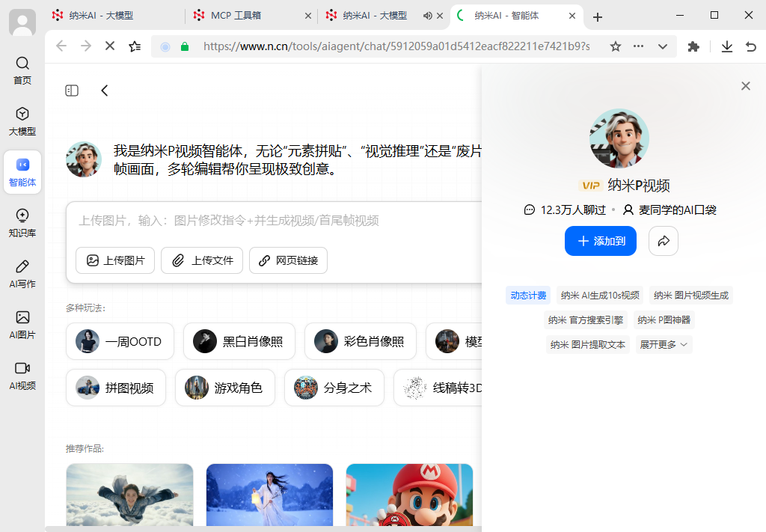This screenshot has width=766, height=532.
Task: Click the 上传文件 button
Action: (x=202, y=260)
